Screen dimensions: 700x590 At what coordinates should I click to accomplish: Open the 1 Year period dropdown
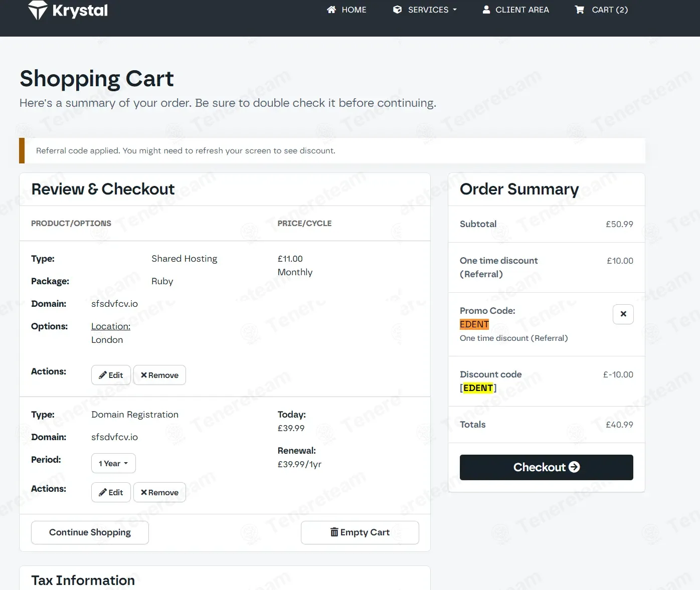click(x=113, y=463)
